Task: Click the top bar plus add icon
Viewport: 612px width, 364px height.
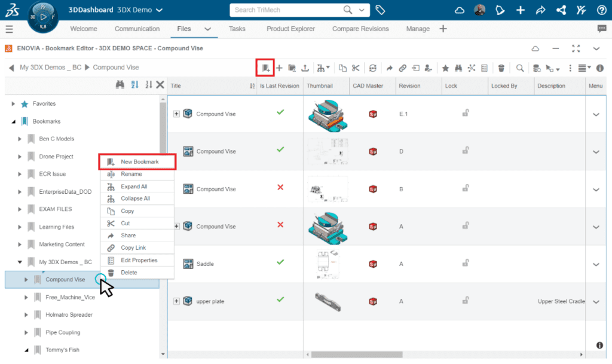Action: (521, 10)
